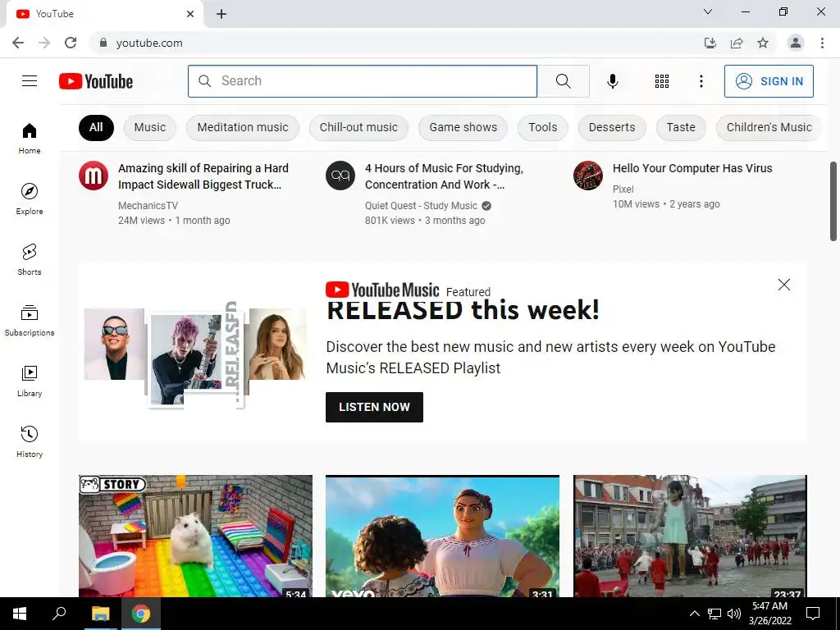Select the Tools chip
The image size is (840, 630).
543,127
